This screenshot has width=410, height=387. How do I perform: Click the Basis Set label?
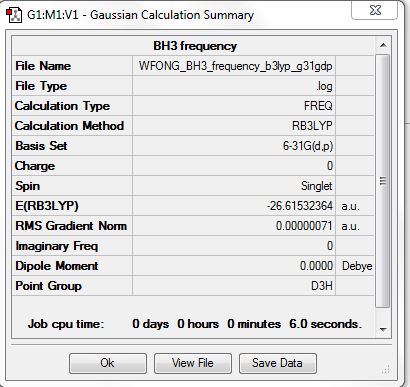coord(41,146)
